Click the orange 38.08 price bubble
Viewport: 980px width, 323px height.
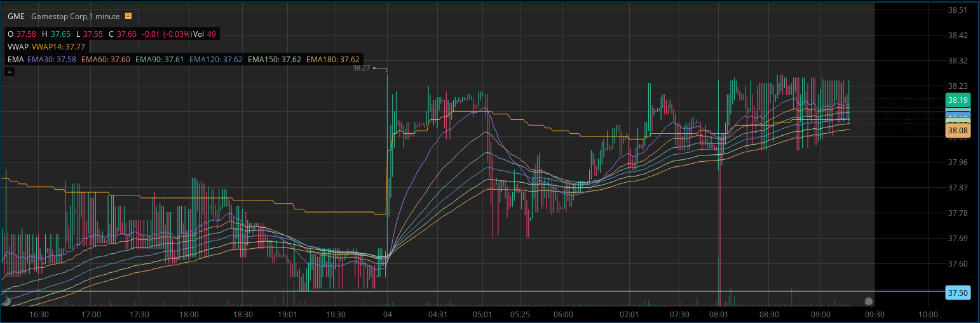(958, 130)
